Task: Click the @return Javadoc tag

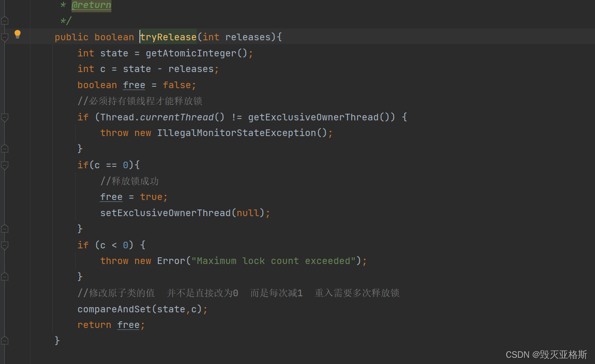Action: 92,5
